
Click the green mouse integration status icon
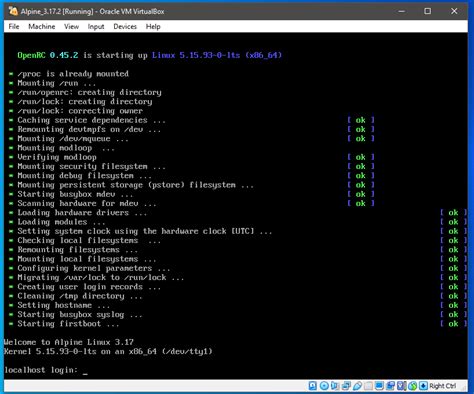click(x=412, y=386)
